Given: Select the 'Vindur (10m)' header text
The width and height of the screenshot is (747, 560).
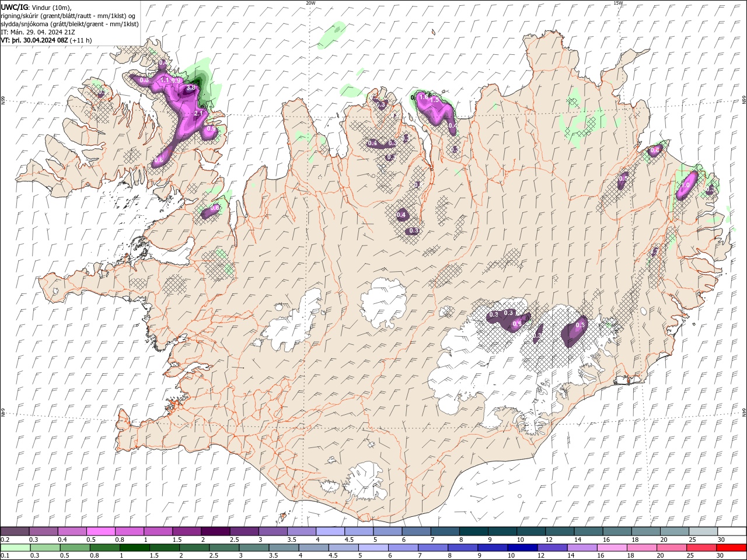Looking at the screenshot, I should click(51, 7).
